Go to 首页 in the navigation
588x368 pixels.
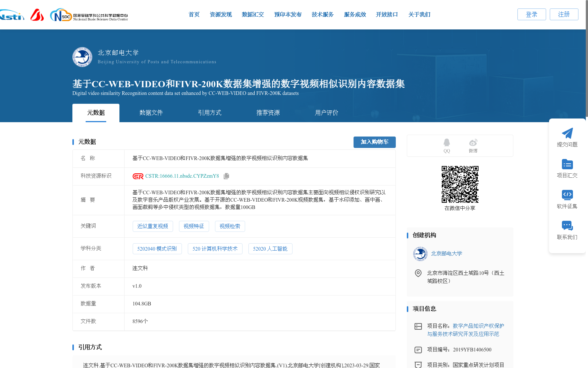[x=194, y=15]
